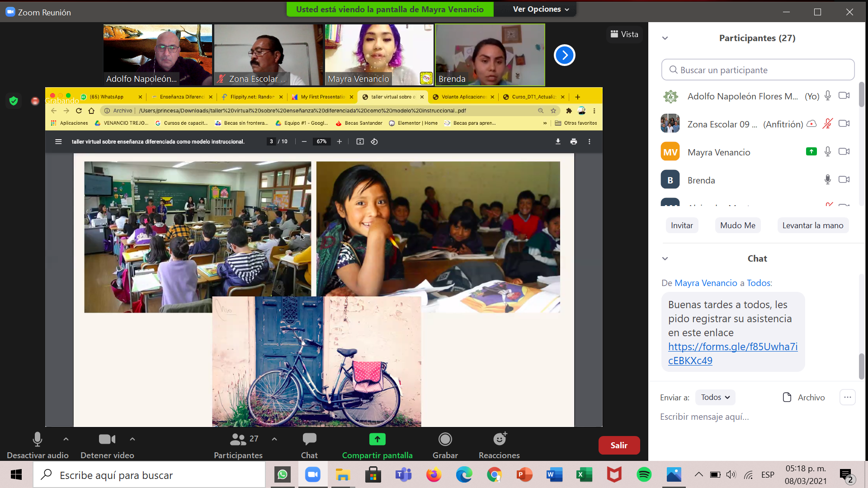The image size is (868, 488).
Task: Click Levantar la mano button
Action: click(812, 225)
